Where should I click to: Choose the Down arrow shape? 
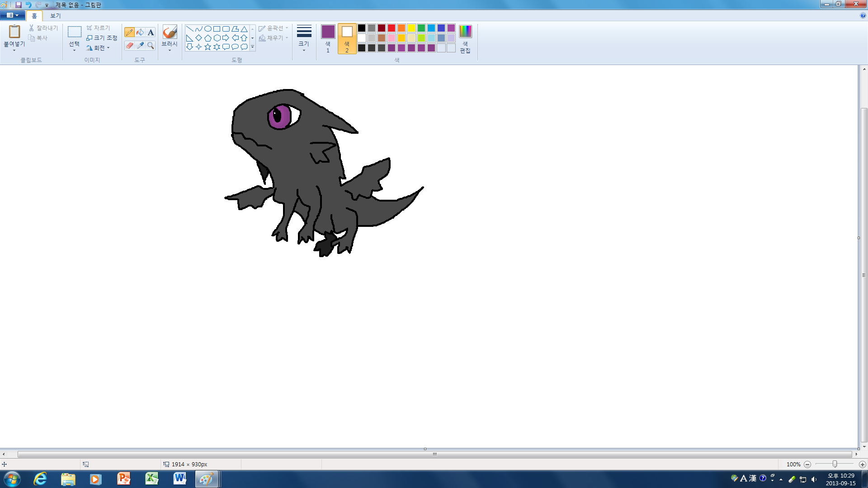pos(190,47)
